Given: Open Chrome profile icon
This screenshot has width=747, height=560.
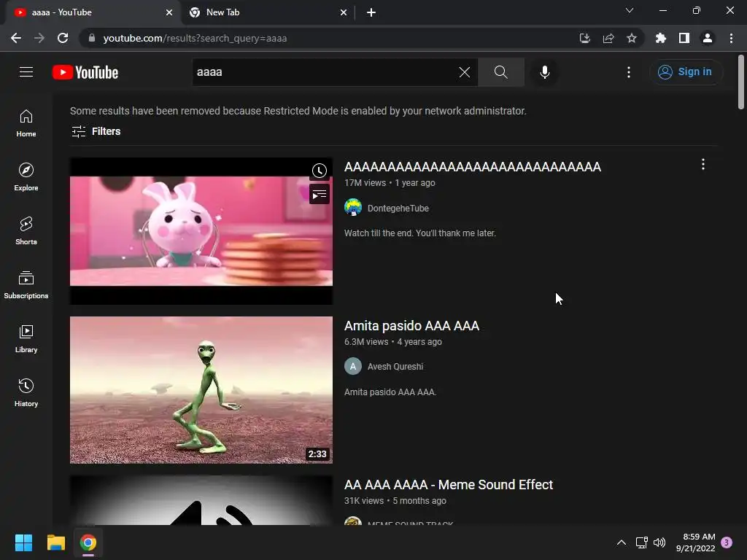Looking at the screenshot, I should pyautogui.click(x=708, y=38).
